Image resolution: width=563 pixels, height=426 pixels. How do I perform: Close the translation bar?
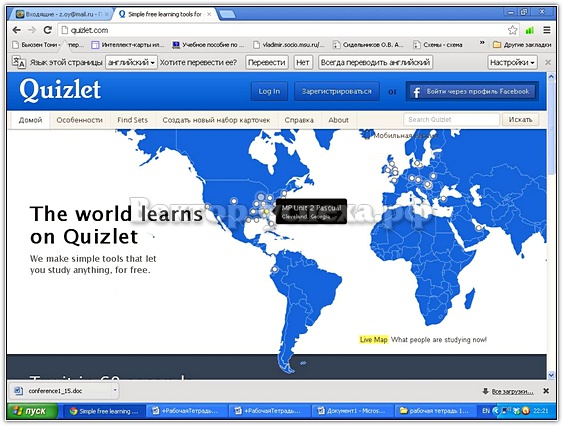548,62
